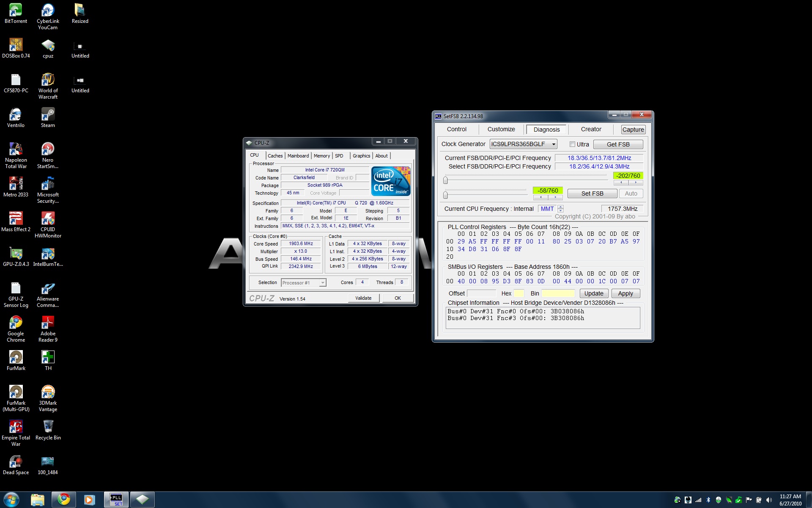The image size is (812, 508).
Task: Expand the Processor #1 selection dropdown in CPU-Z
Action: click(x=304, y=283)
